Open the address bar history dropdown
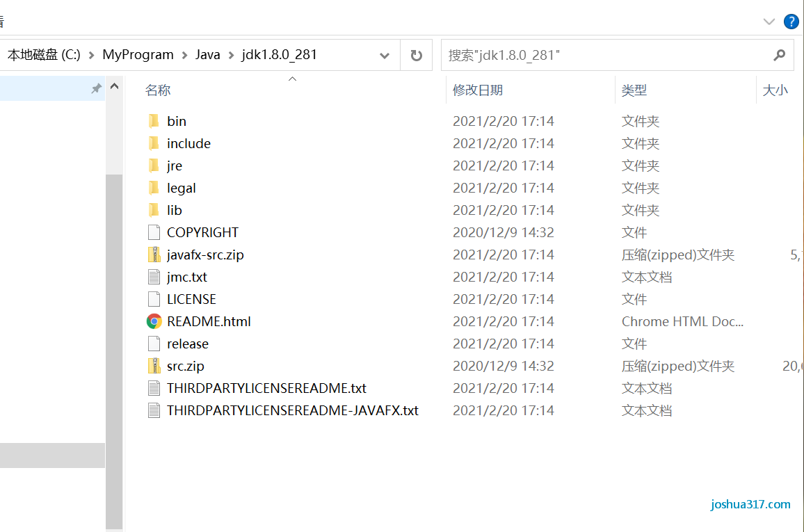The height and width of the screenshot is (532, 804). coord(384,56)
